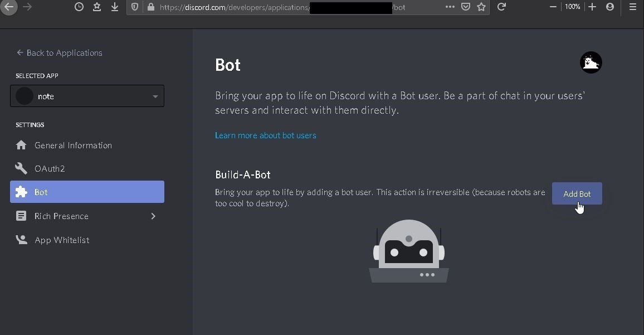This screenshot has width=644, height=335.
Task: Open page actions three-dots menu in address bar
Action: 450,7
